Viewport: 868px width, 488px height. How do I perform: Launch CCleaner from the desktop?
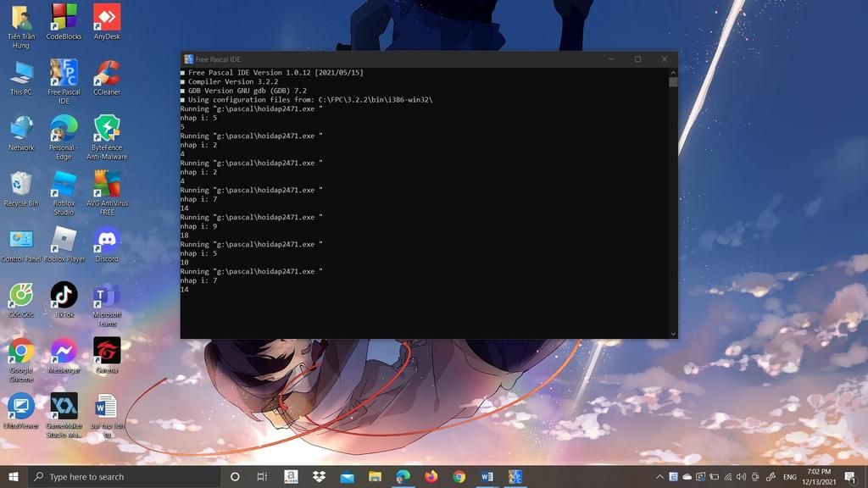107,78
